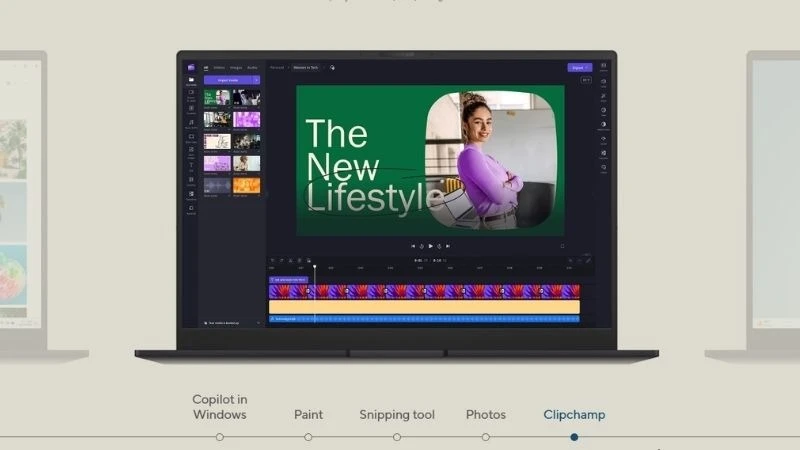
Task: Select the Copilot in Windows carousel dot
Action: point(219,437)
